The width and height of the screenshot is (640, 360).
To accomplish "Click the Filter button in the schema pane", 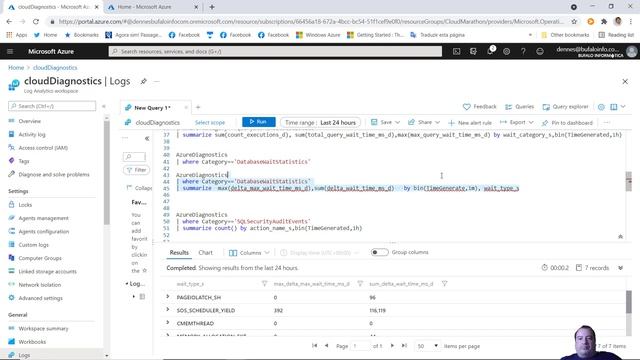I will click(137, 170).
